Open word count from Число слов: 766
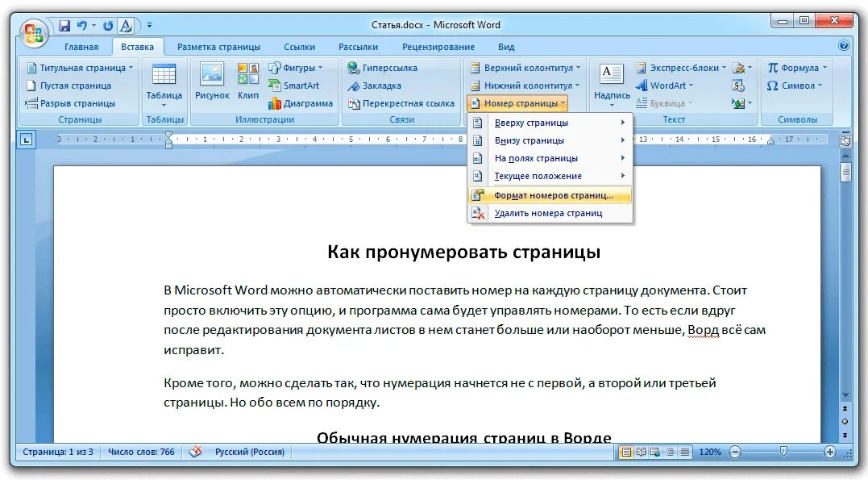 click(141, 452)
